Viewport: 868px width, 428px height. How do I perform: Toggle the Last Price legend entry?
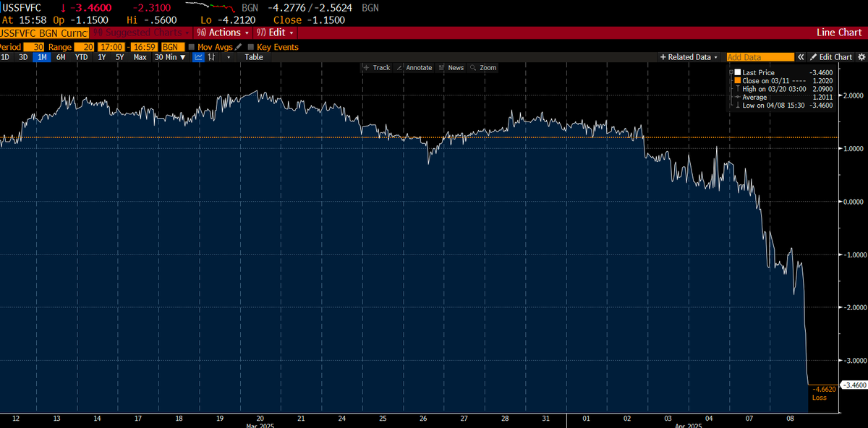click(736, 72)
